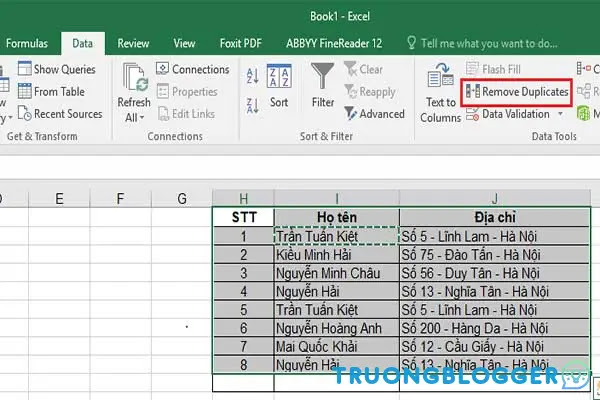Select Nguyễn Hải in row 4
The width and height of the screenshot is (600, 400).
coord(337,292)
